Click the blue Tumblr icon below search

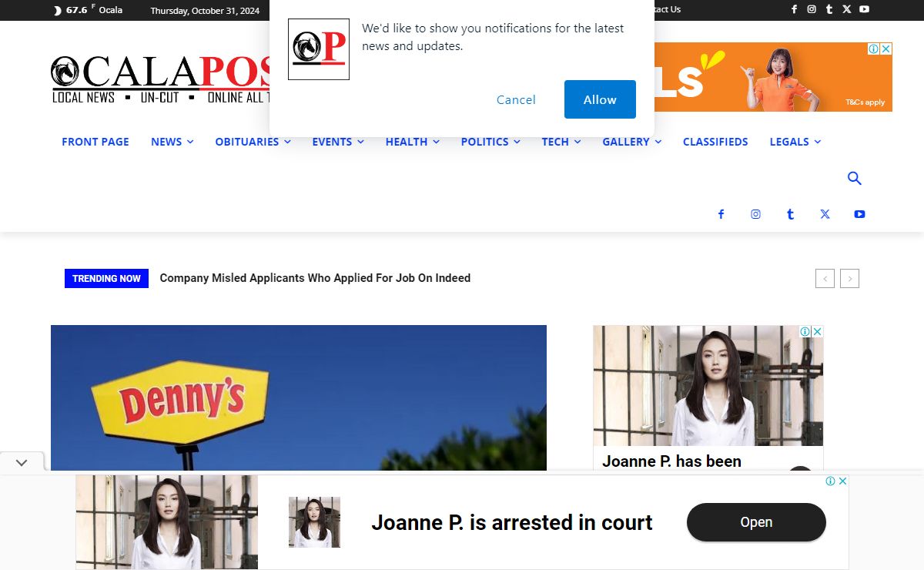(x=790, y=214)
